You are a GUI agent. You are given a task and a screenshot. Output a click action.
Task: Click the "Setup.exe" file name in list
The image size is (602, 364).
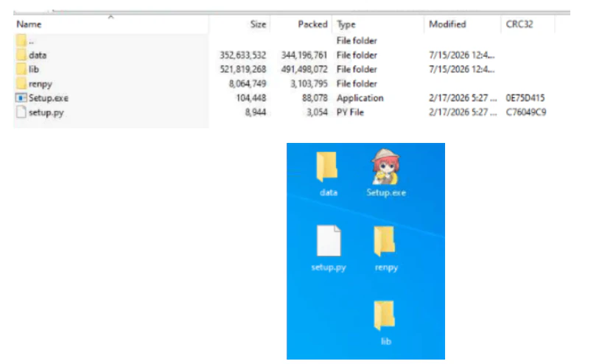[49, 98]
